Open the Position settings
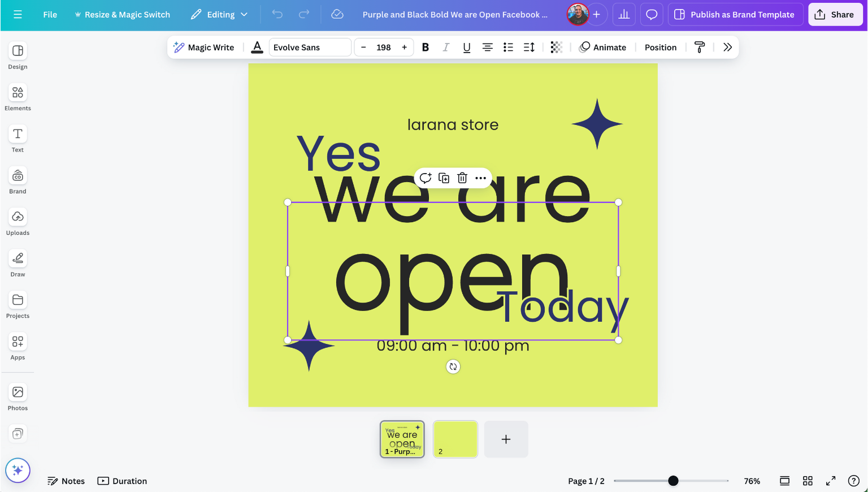Viewport: 868px width, 492px height. [x=660, y=47]
